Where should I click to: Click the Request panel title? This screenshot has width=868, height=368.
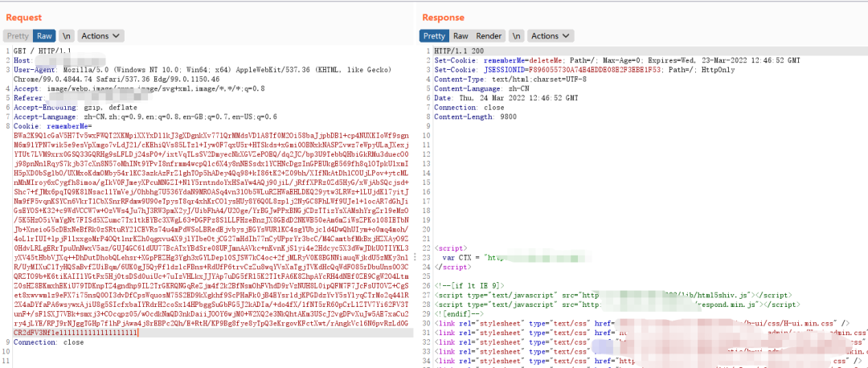pos(24,17)
